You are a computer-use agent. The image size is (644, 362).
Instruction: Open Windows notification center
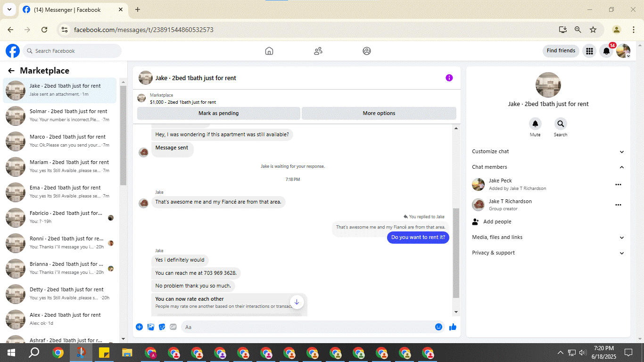tap(628, 352)
